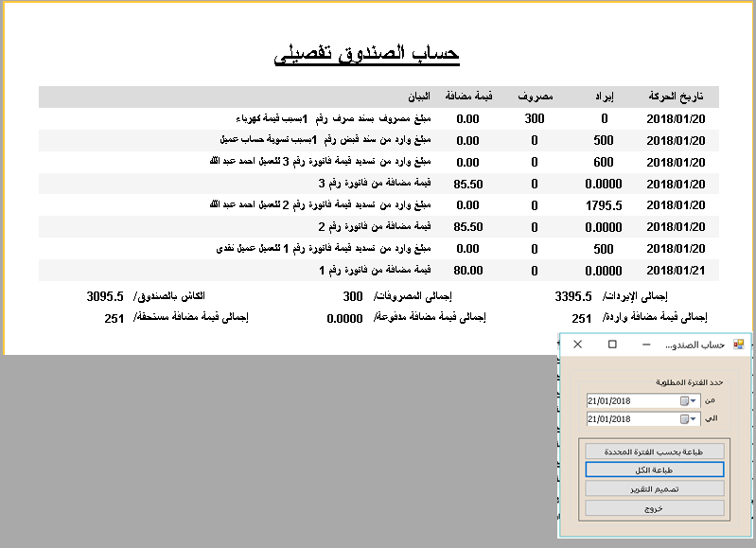Click the إجمالي قيمة مضافة مستحقة label
756x548 pixels.
(x=191, y=317)
